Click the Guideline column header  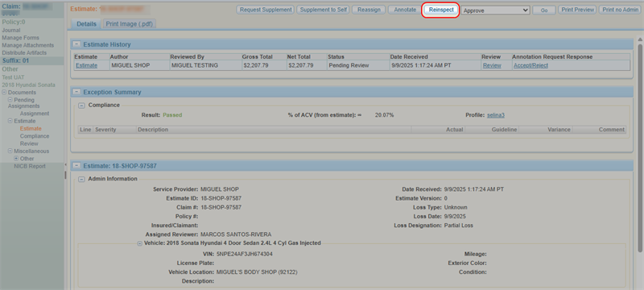coord(505,130)
